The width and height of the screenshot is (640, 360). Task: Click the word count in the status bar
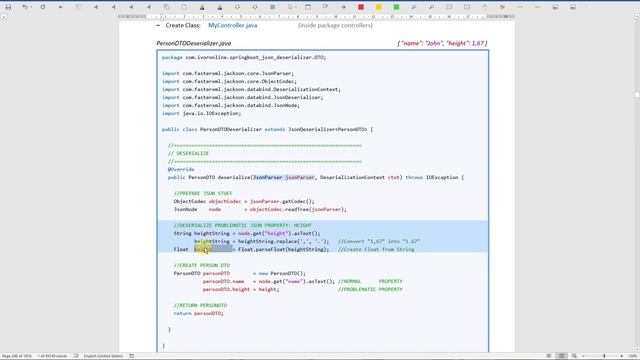[x=52, y=356]
